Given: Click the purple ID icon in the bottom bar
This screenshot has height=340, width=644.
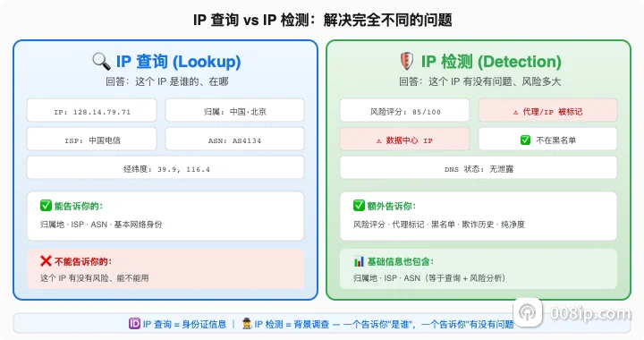Looking at the screenshot, I should point(134,324).
